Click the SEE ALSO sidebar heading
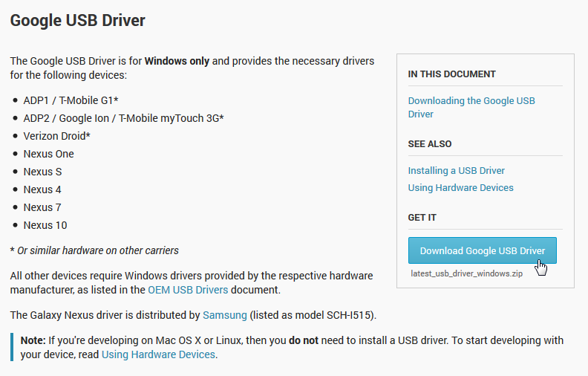This screenshot has width=588, height=376. coord(429,144)
